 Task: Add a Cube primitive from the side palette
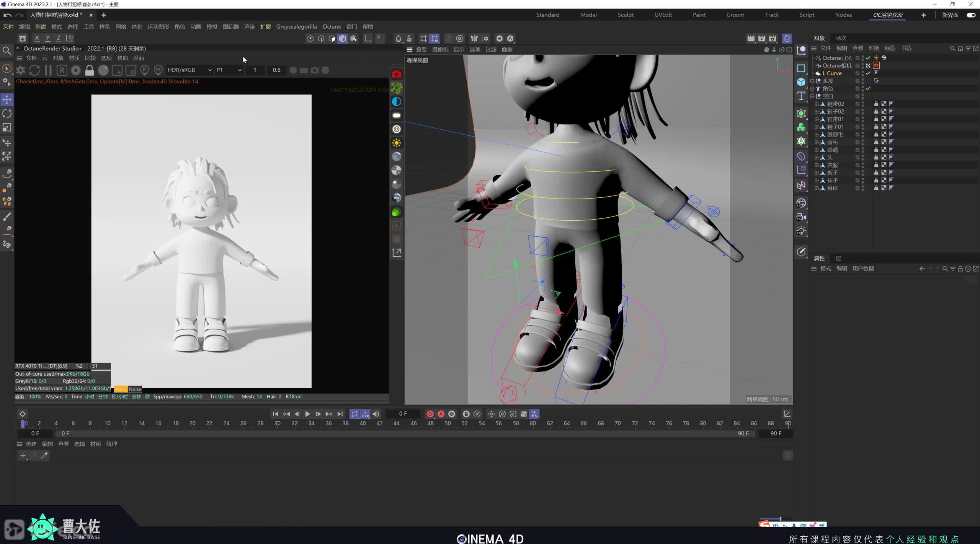click(x=801, y=82)
